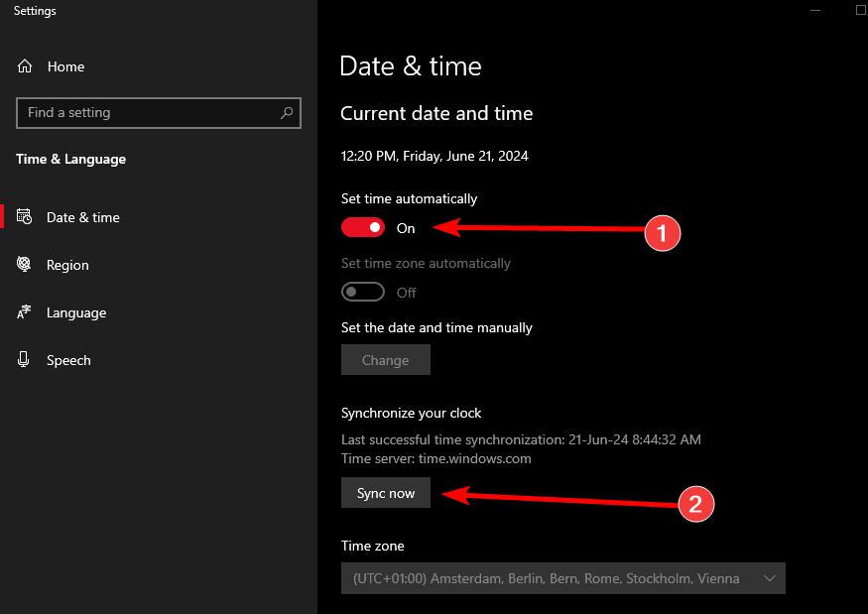The height and width of the screenshot is (614, 868).
Task: Go to Speech settings
Action: pyautogui.click(x=69, y=360)
